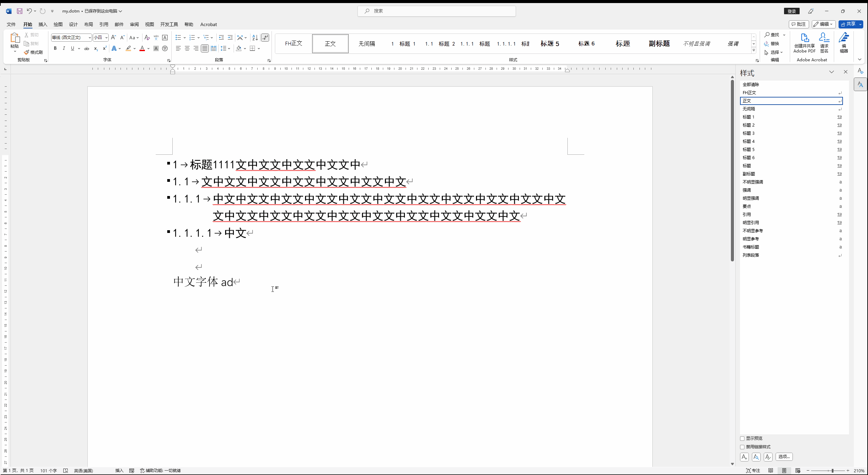Image resolution: width=868 pixels, height=475 pixels.
Task: Expand the font size dropdown
Action: [x=106, y=38]
